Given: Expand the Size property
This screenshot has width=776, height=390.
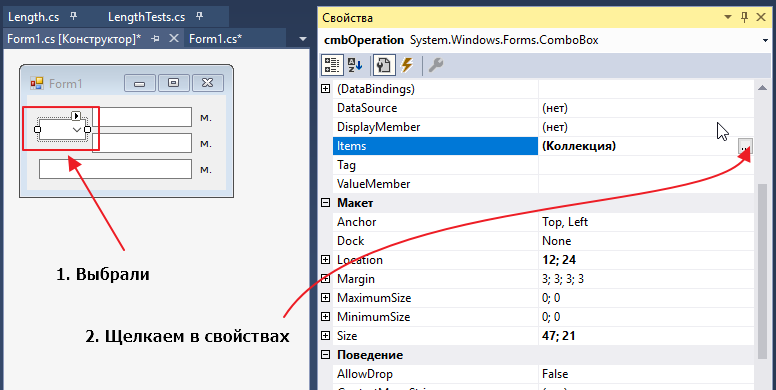Looking at the screenshot, I should [326, 336].
